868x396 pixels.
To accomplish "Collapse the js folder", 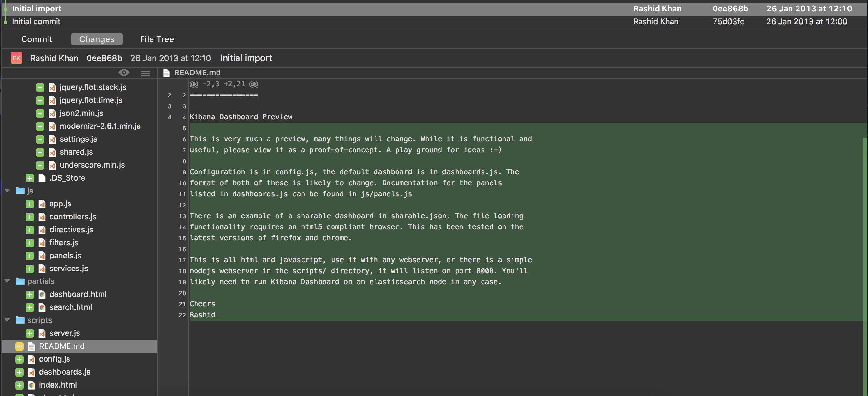I will click(7, 191).
